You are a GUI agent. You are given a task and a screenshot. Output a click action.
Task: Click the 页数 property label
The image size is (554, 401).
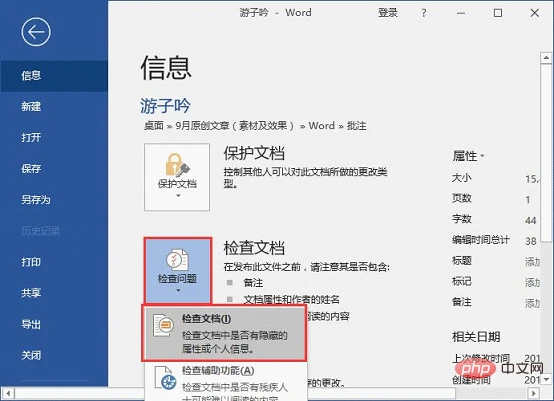pyautogui.click(x=461, y=198)
